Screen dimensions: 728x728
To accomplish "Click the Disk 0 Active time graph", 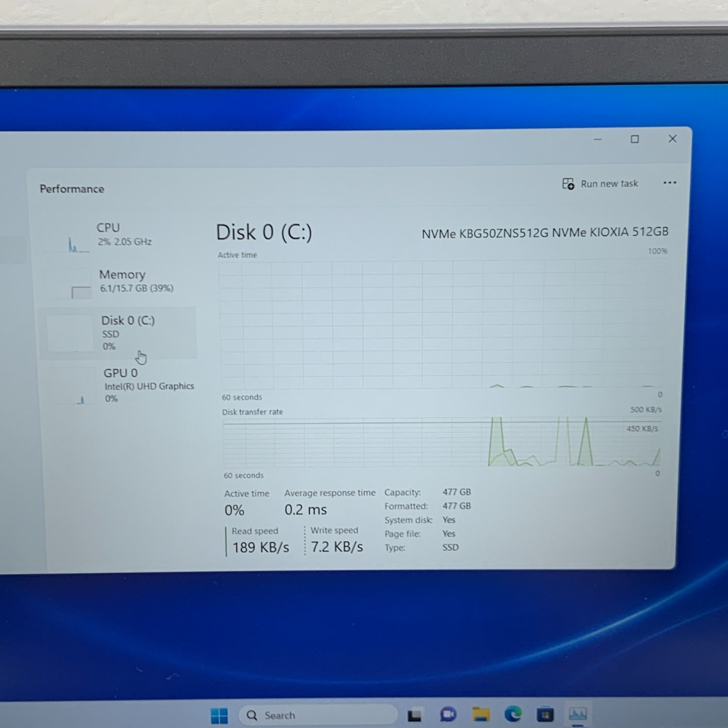I will point(442,324).
